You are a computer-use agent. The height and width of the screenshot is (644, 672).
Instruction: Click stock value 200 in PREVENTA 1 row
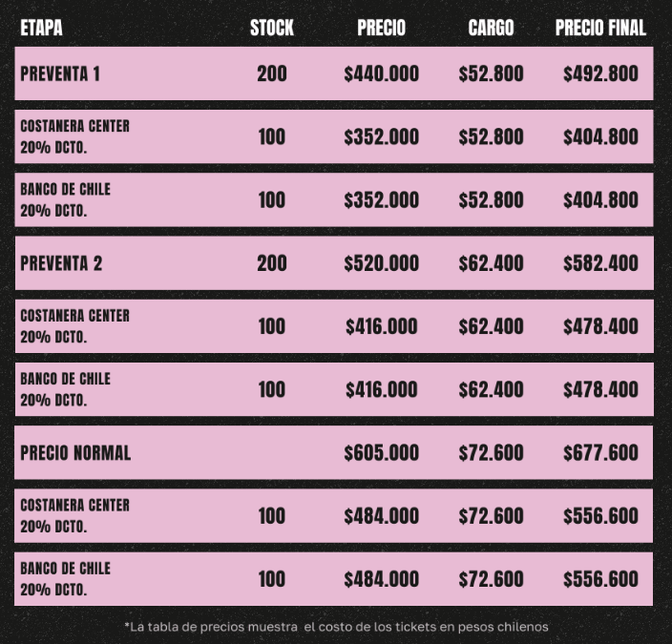tap(272, 73)
